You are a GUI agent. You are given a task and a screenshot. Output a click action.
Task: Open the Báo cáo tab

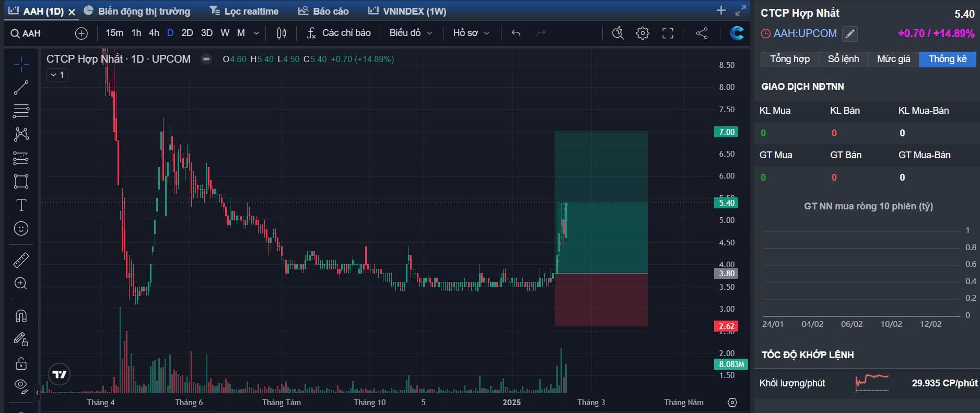323,11
